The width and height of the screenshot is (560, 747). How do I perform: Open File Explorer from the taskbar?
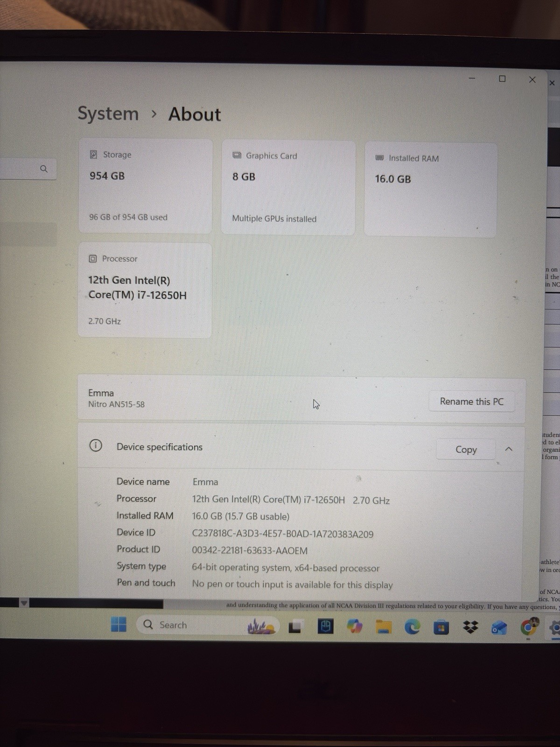tap(383, 627)
